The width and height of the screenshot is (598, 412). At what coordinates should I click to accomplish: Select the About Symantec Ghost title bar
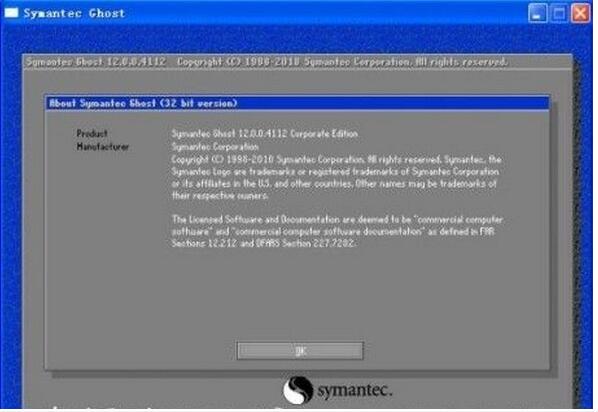point(297,103)
